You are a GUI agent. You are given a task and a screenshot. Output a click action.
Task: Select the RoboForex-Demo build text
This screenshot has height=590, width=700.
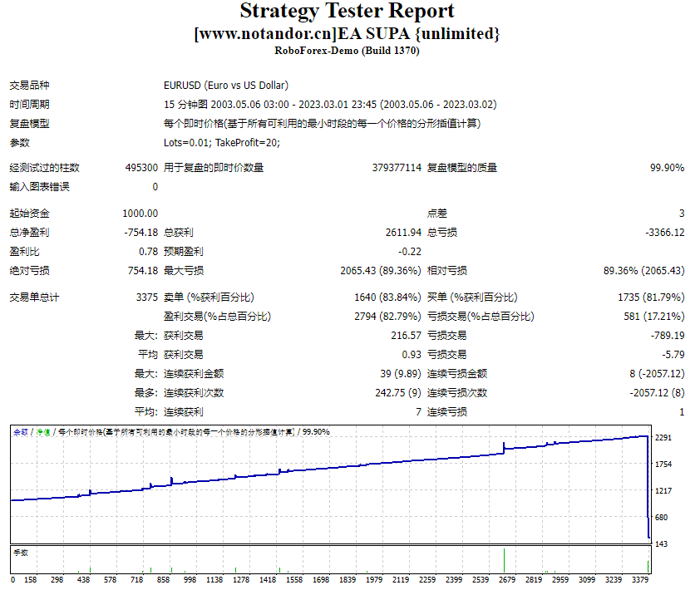click(x=347, y=51)
